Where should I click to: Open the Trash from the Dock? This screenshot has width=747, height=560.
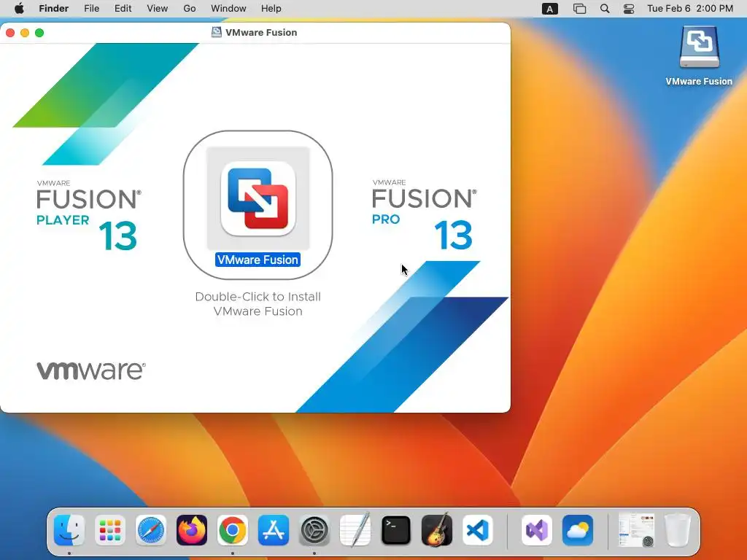(x=678, y=530)
